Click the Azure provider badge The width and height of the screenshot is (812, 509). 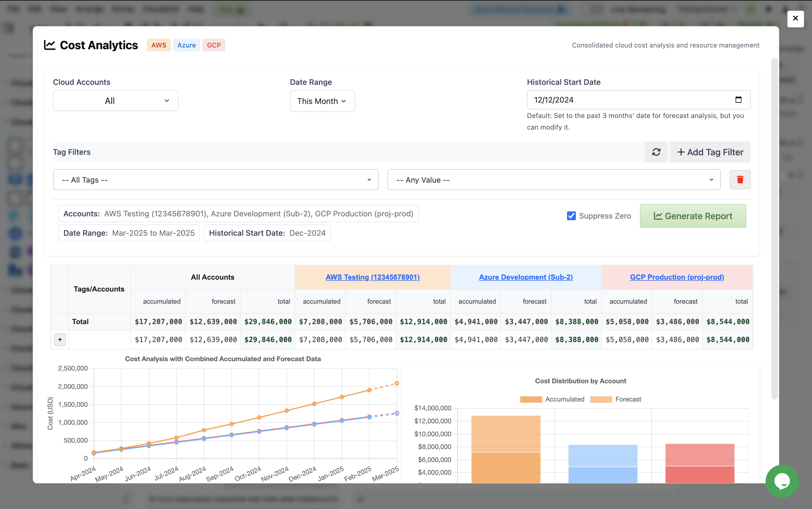186,45
